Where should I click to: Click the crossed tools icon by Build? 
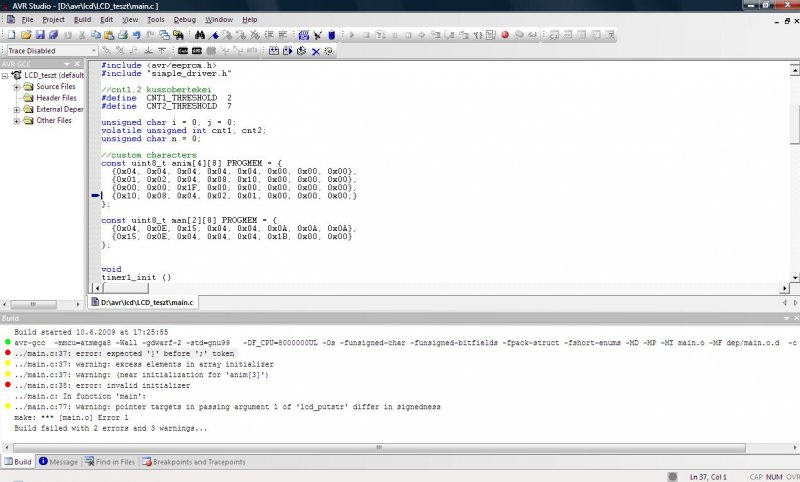pyautogui.click(x=317, y=35)
